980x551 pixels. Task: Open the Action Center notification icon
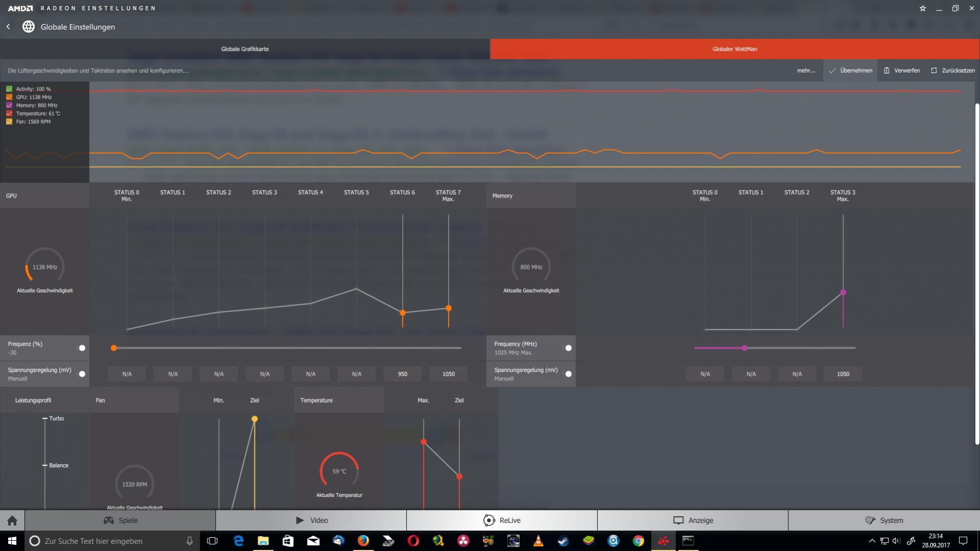pyautogui.click(x=963, y=541)
